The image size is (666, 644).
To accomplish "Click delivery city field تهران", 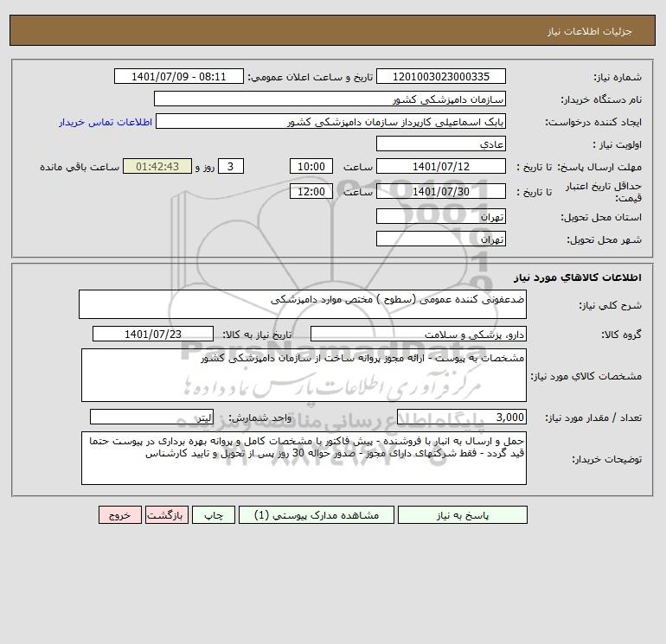I will click(x=441, y=239).
